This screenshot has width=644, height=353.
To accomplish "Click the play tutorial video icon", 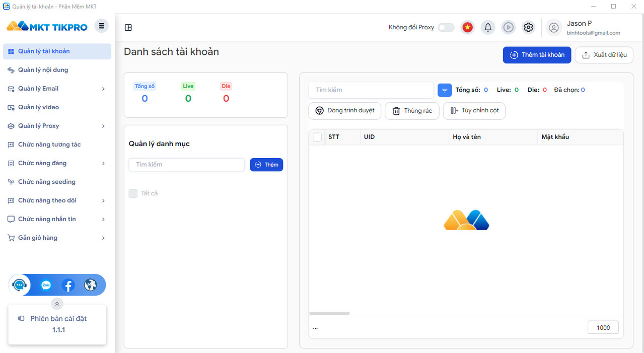I will tap(509, 28).
